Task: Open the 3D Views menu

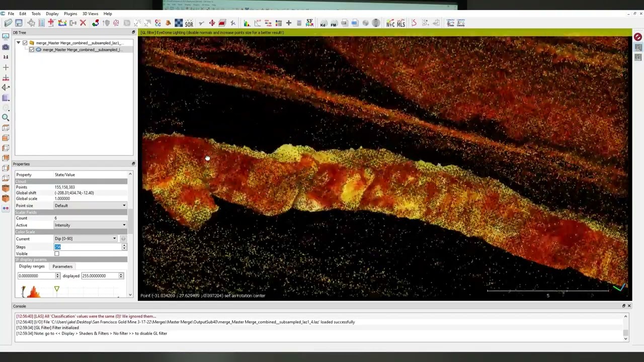Action: [91, 14]
